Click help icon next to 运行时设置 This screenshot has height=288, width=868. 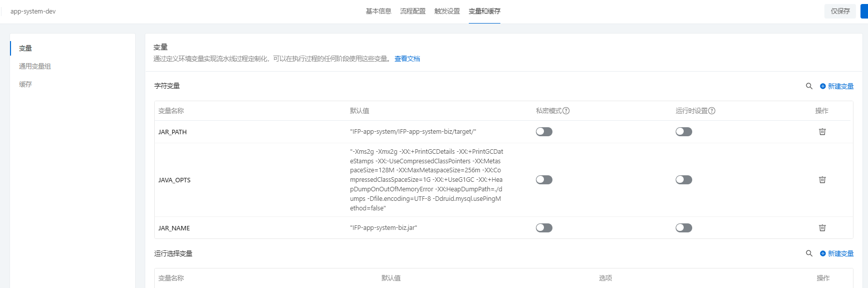click(712, 111)
